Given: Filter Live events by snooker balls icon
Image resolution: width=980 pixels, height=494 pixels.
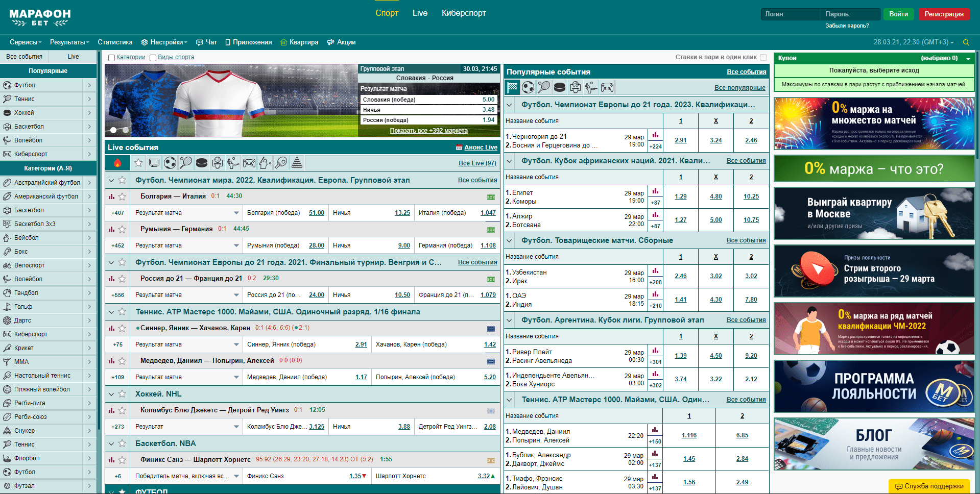Looking at the screenshot, I should coord(297,163).
